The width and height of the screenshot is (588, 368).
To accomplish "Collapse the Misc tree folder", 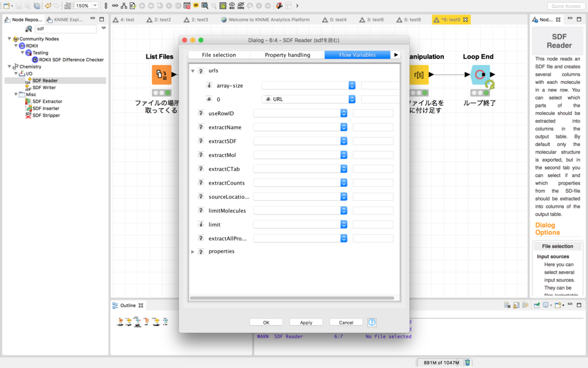I will pos(16,94).
